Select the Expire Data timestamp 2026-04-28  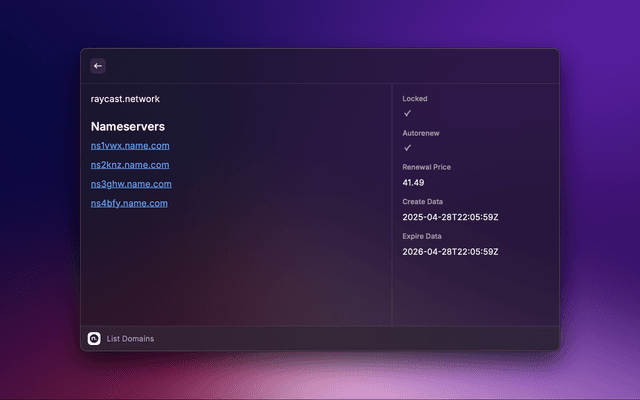tap(450, 251)
